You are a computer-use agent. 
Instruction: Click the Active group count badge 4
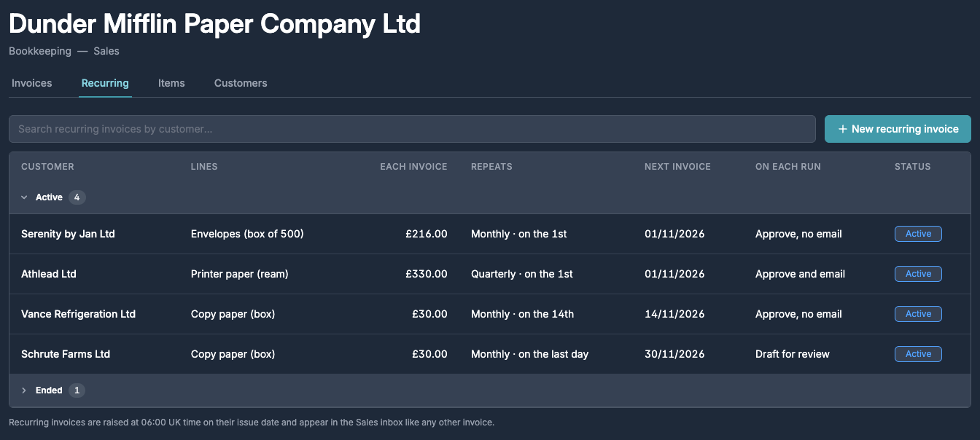[77, 197]
